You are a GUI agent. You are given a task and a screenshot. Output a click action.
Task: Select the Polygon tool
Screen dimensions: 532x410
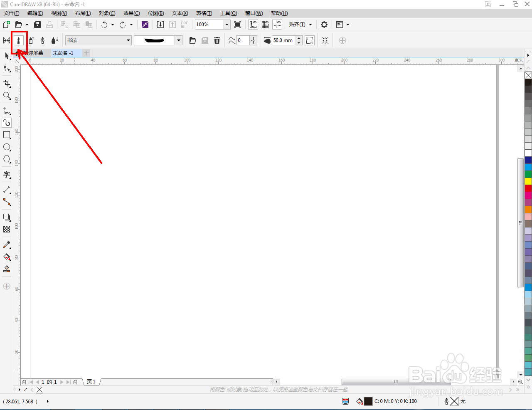click(7, 159)
